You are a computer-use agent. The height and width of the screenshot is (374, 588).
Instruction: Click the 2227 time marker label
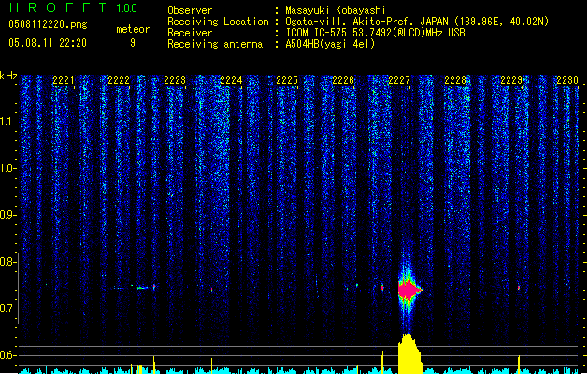pos(399,80)
